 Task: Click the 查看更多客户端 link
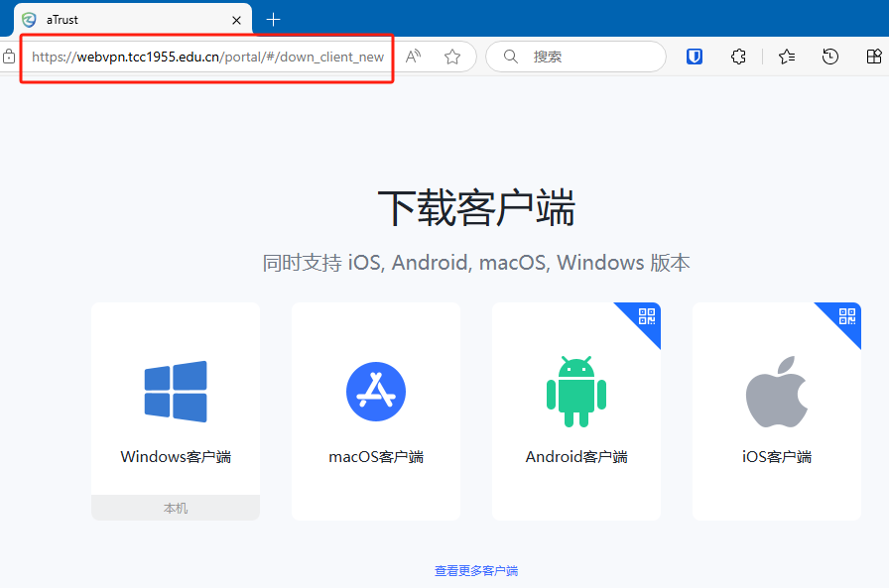pyautogui.click(x=476, y=571)
